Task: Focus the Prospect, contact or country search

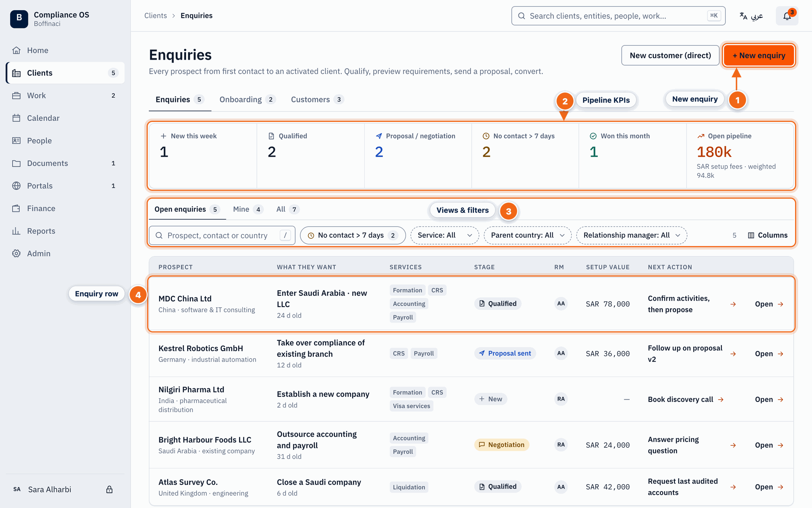Action: coord(222,235)
